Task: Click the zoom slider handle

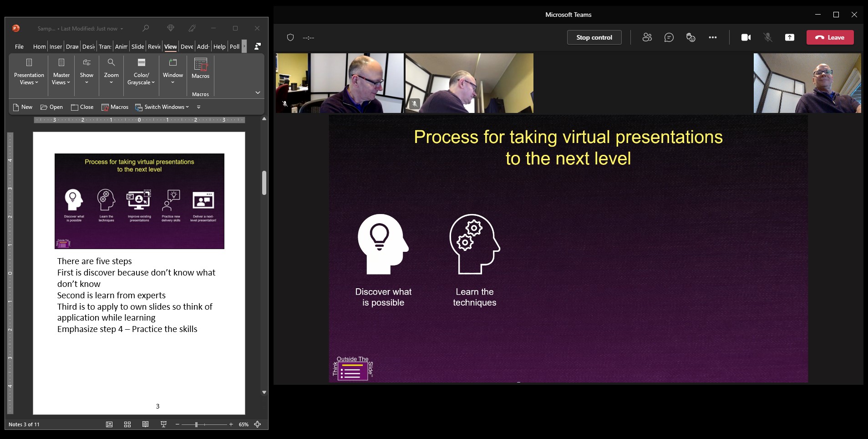Action: tap(196, 424)
